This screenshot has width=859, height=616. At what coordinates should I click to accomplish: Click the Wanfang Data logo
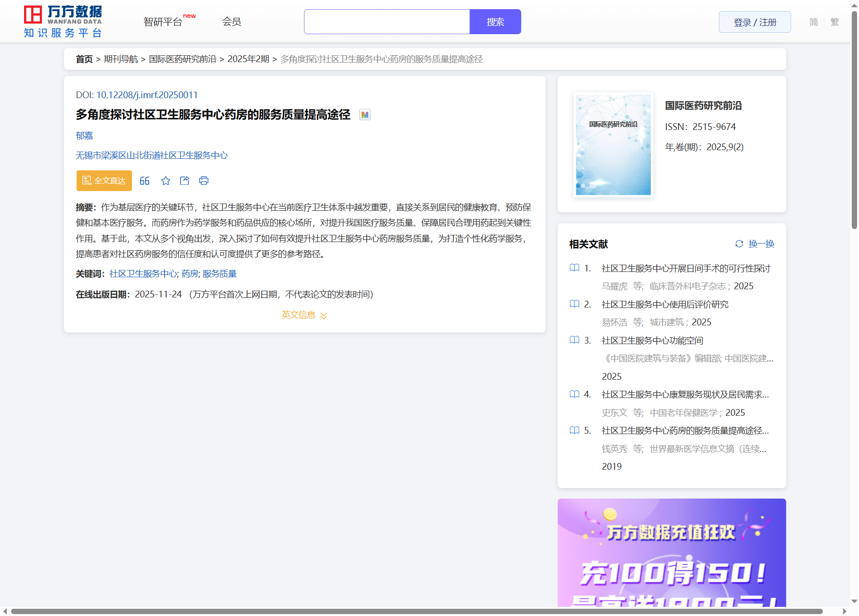click(63, 22)
